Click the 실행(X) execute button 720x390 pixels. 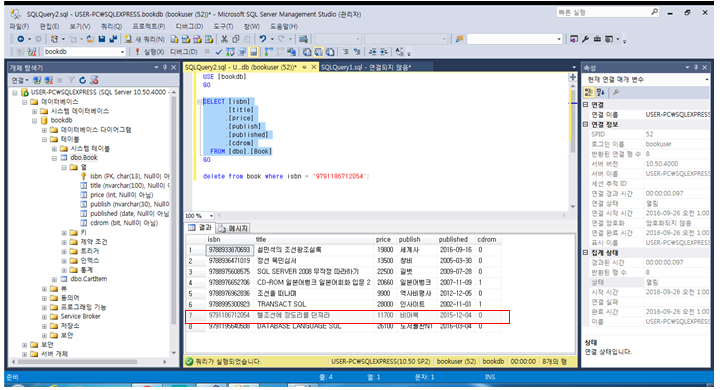149,51
